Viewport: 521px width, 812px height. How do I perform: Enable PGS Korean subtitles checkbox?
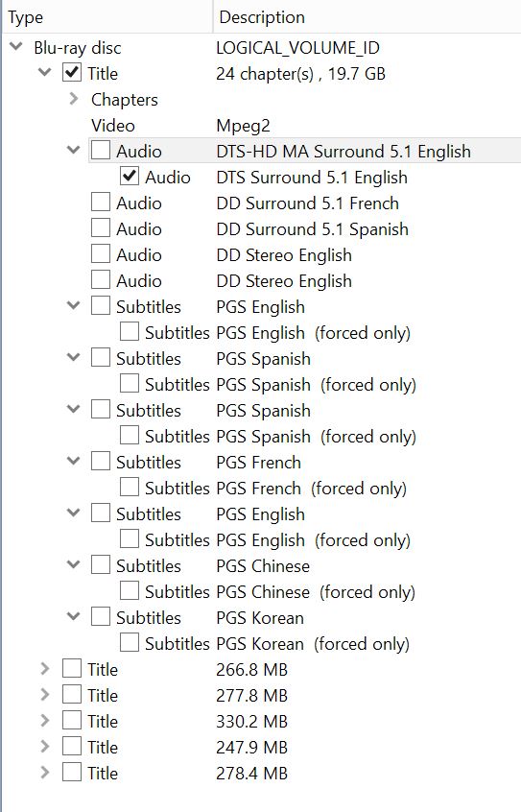101,617
